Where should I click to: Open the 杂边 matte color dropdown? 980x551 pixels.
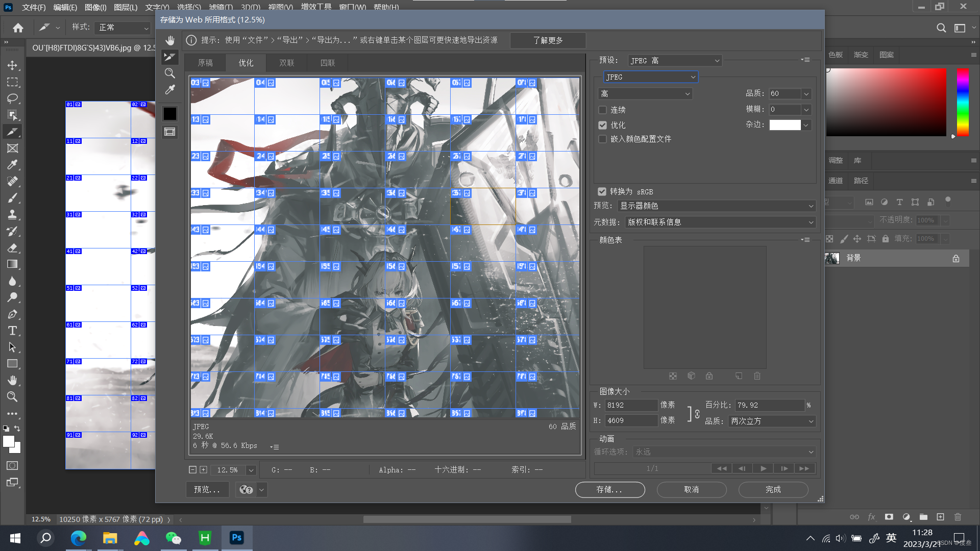(806, 125)
